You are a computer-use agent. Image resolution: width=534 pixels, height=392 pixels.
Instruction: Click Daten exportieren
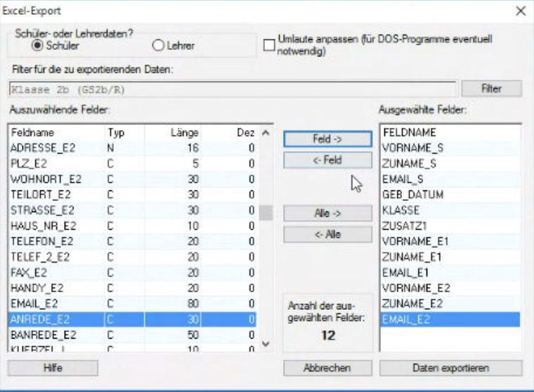450,368
